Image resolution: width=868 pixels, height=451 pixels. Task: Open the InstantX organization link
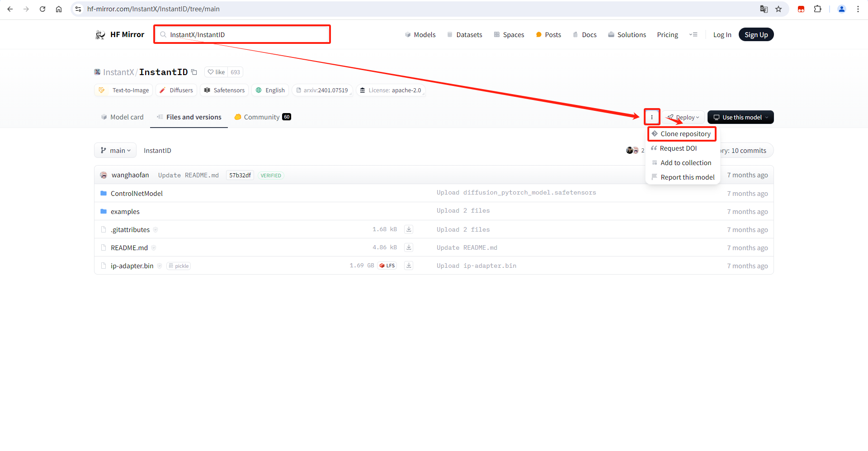118,72
